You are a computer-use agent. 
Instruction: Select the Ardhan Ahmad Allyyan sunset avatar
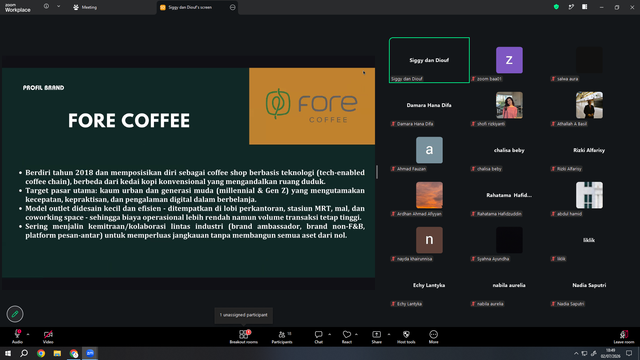click(429, 195)
